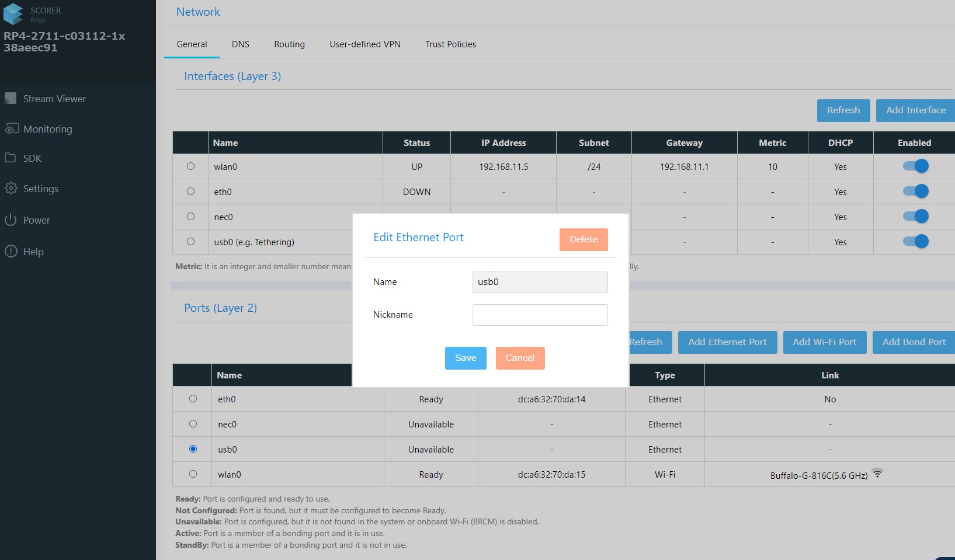Switch to the User-defined VPN tab
955x560 pixels.
click(364, 44)
